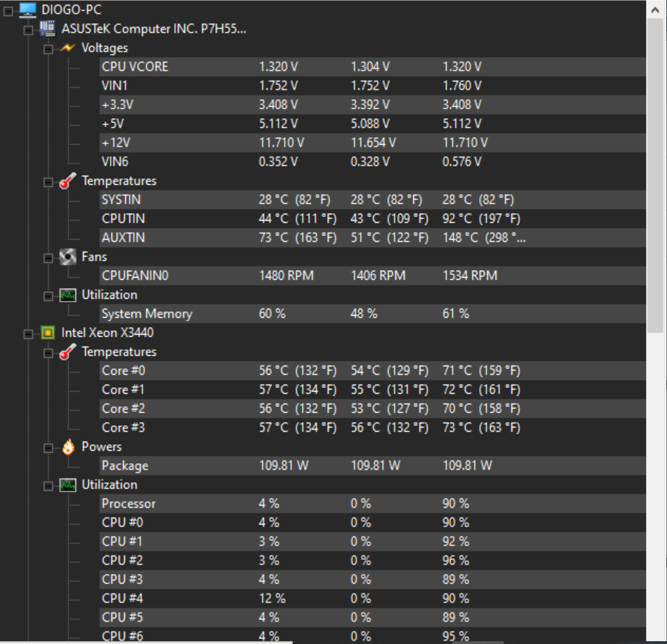The width and height of the screenshot is (667, 644).
Task: Click the motherboard Utilization graph icon
Action: point(68,295)
